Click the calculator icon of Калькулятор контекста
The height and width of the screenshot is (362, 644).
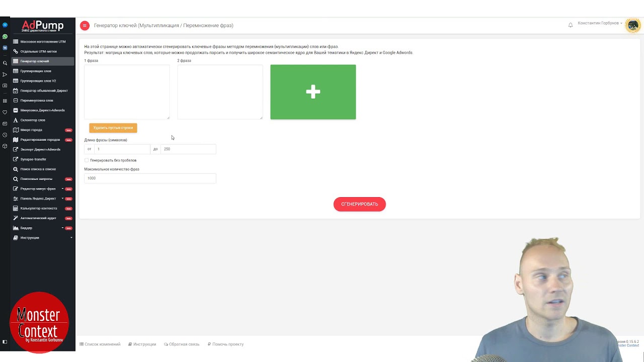pos(16,208)
